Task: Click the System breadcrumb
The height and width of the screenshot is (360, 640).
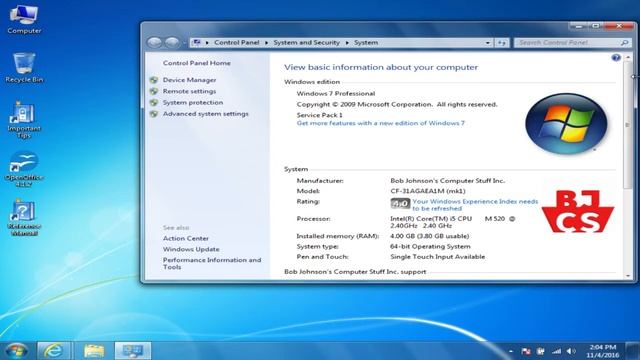Action: [x=366, y=42]
